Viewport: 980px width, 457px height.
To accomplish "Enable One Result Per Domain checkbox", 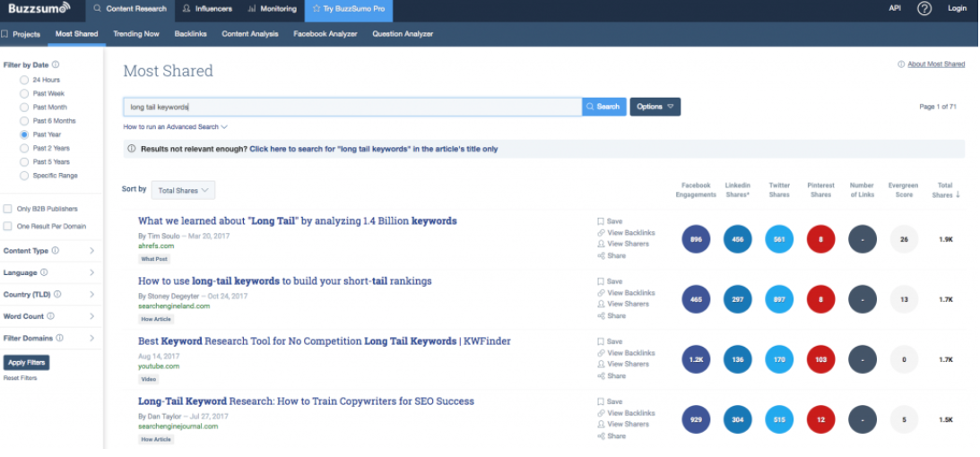I will (7, 226).
